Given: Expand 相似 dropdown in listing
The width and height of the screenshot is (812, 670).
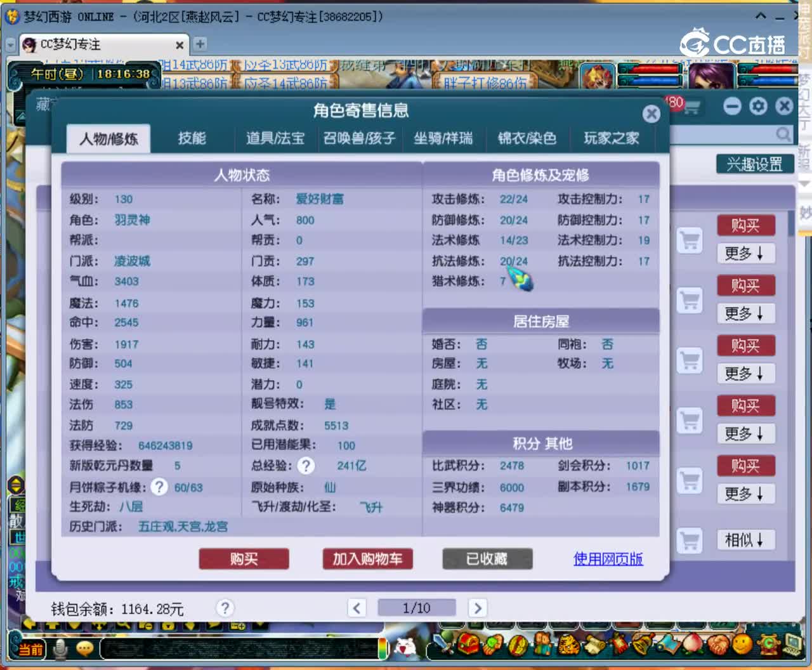Looking at the screenshot, I should click(745, 540).
